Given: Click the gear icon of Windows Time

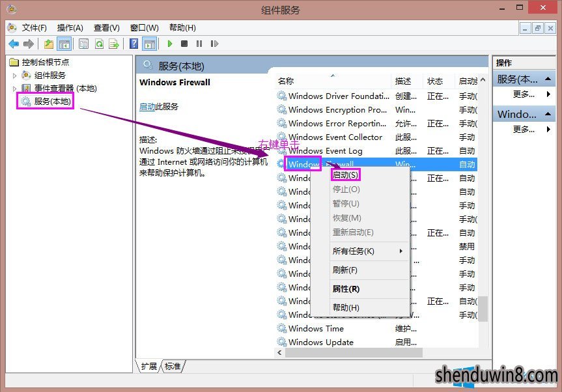Looking at the screenshot, I should point(282,328).
